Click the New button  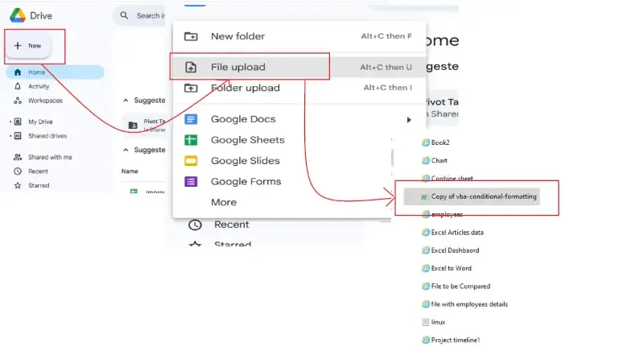point(28,46)
